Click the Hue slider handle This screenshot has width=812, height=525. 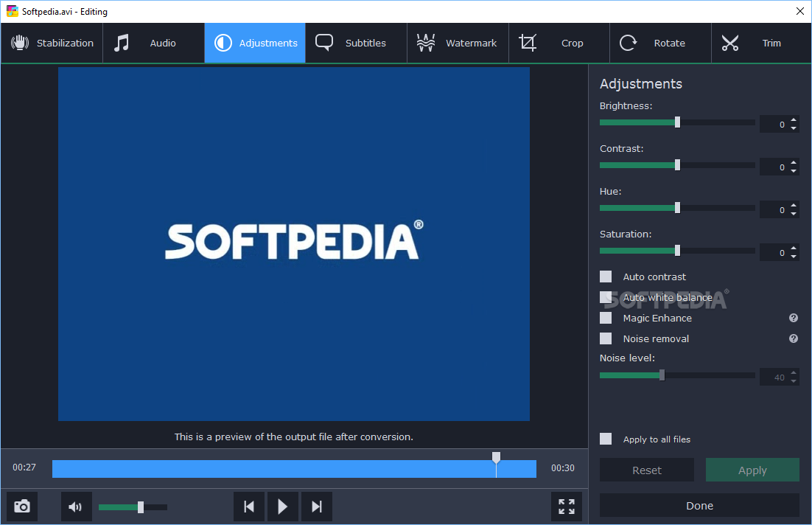[677, 208]
